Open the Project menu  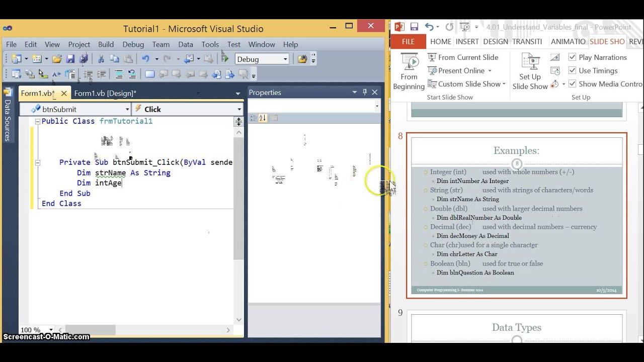79,44
